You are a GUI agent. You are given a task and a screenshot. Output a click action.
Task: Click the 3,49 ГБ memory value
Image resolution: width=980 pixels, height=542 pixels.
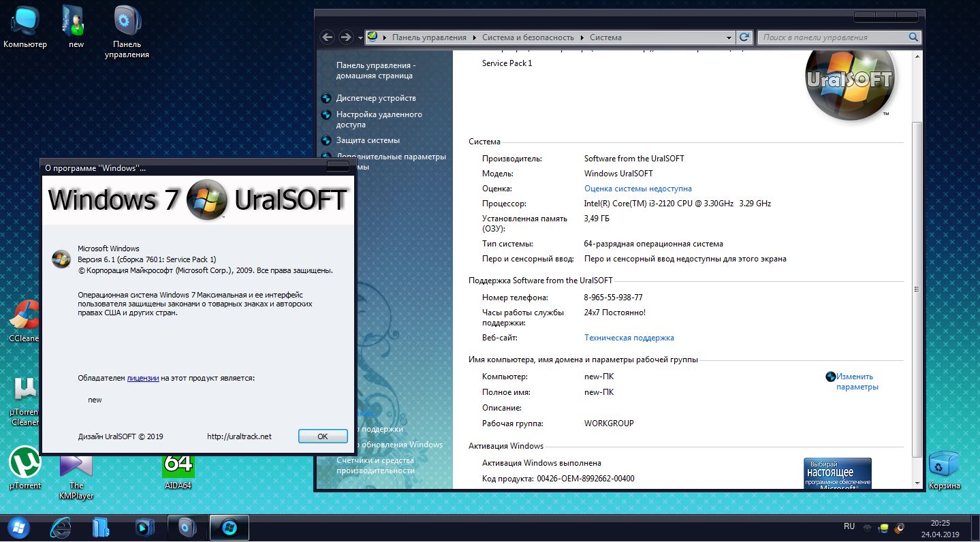597,219
